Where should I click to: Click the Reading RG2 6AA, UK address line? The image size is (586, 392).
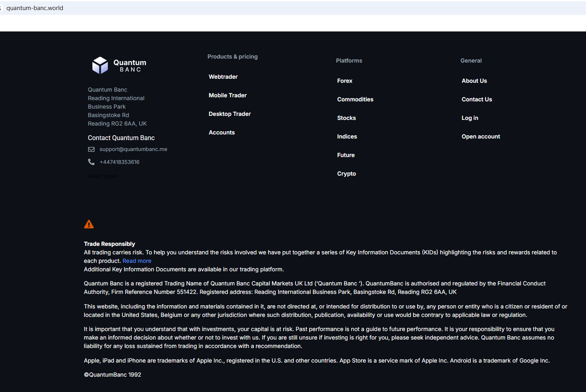point(117,124)
